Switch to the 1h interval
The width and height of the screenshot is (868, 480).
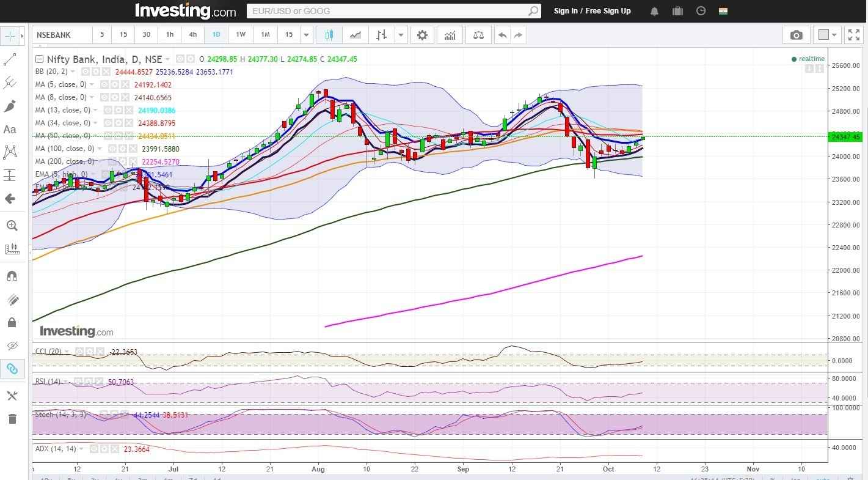pos(170,35)
